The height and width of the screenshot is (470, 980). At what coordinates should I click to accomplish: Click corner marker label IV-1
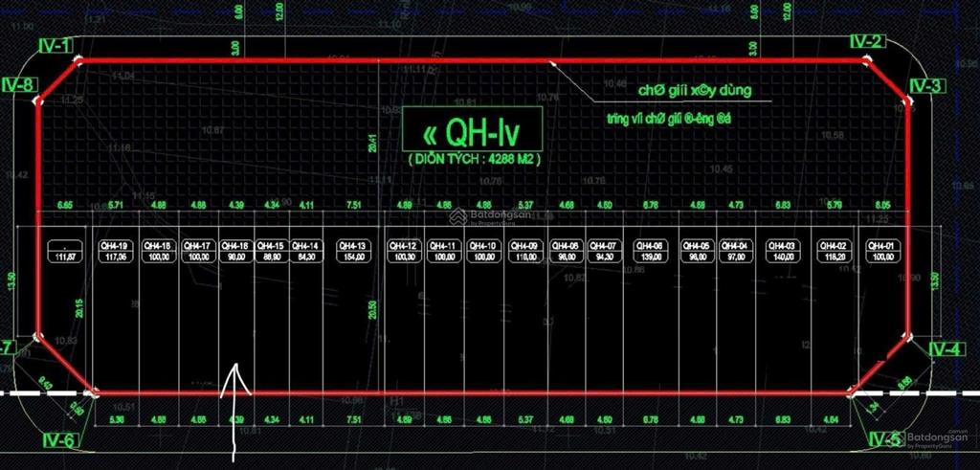55,45
